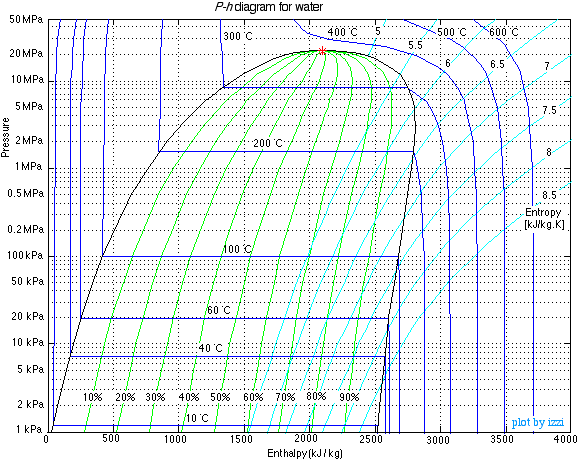Screen dimensions: 584x461
Task: Click the 200 °C isotherm label
Action: coord(268,143)
